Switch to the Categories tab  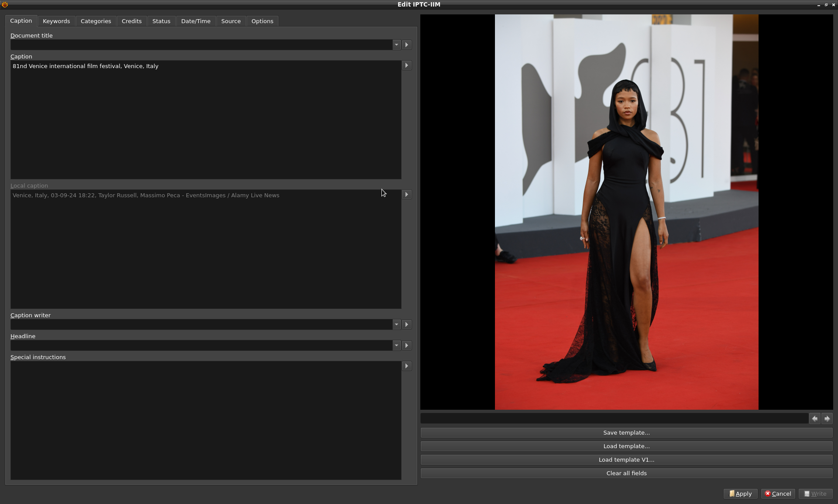pyautogui.click(x=96, y=21)
